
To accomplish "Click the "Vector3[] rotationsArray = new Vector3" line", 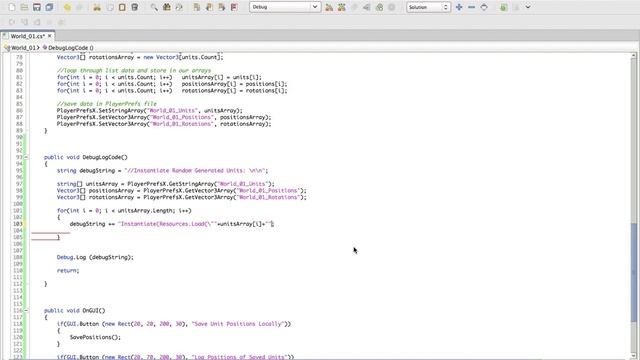I will tap(140, 57).
